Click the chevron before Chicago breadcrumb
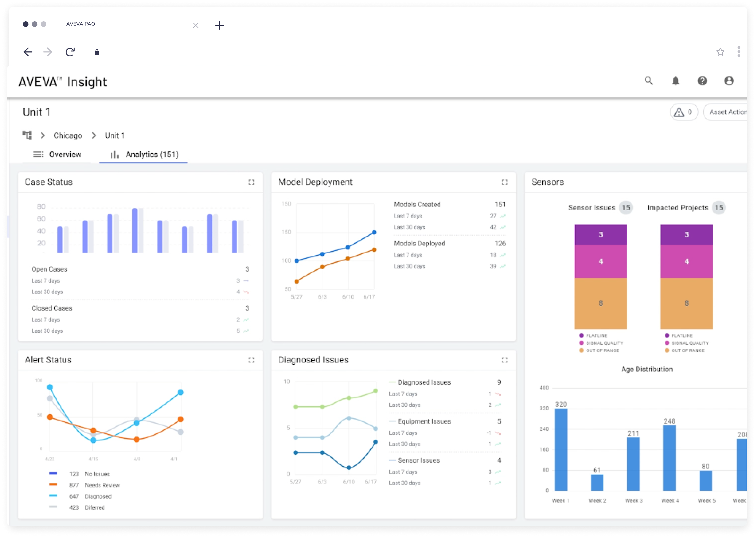 coord(43,136)
